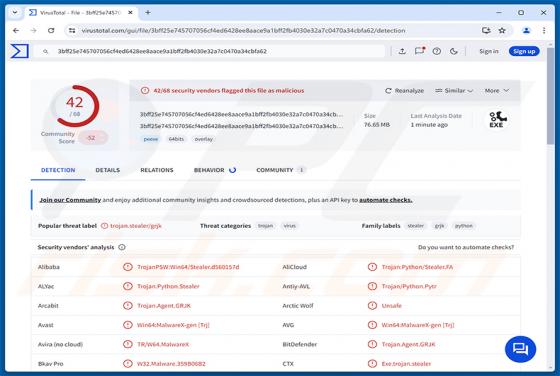Viewport: 560px width, 376px height.
Task: Open the RELATIONS tab
Action: [157, 170]
